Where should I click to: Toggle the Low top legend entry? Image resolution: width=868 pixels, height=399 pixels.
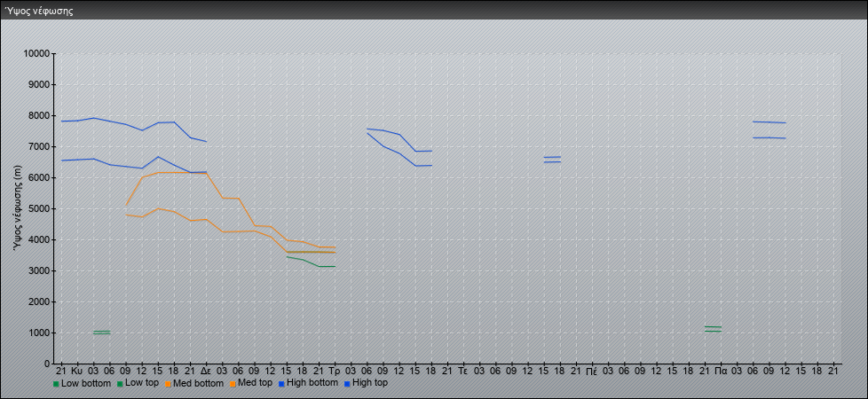(x=140, y=383)
